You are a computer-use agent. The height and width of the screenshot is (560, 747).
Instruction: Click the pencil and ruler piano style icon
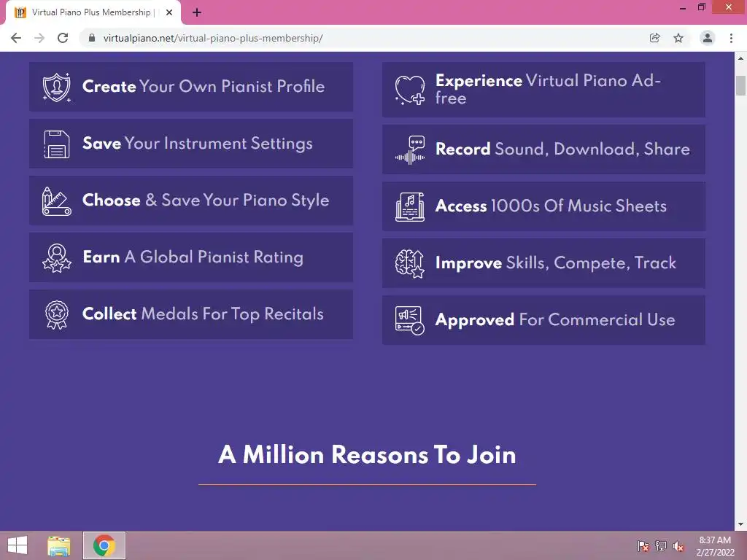(57, 201)
